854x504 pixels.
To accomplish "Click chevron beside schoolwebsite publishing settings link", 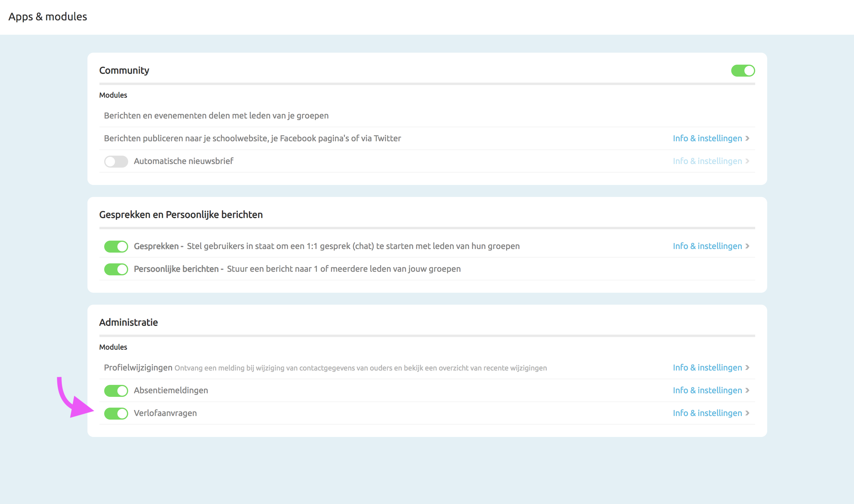I will 747,138.
